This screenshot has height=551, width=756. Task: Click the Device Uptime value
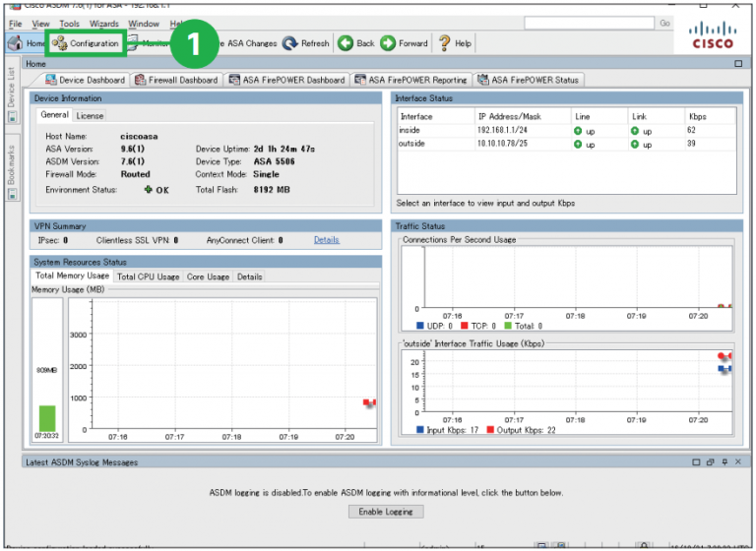click(x=283, y=149)
